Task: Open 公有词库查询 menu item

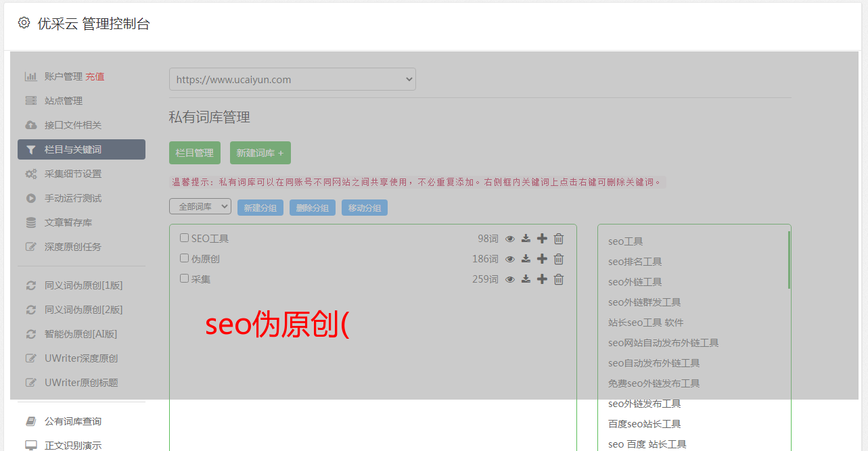Action: point(73,421)
